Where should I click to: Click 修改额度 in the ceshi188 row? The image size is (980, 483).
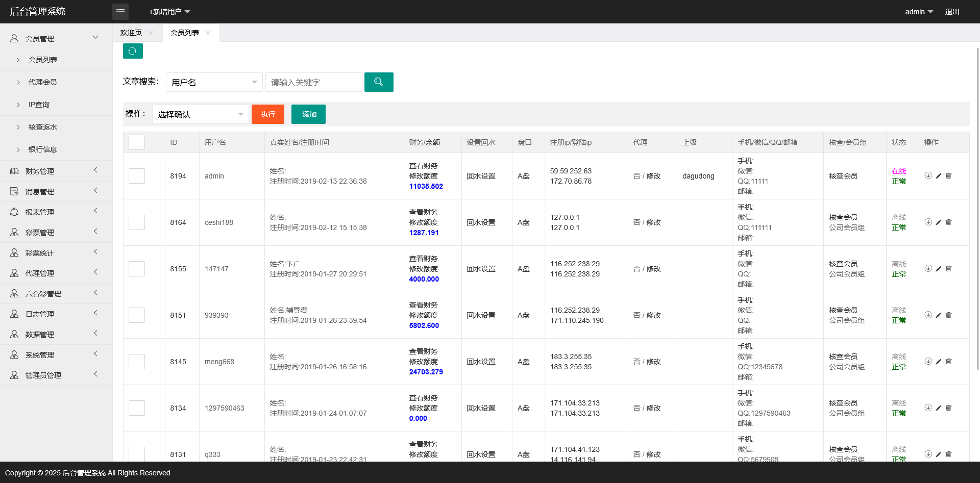pyautogui.click(x=423, y=222)
